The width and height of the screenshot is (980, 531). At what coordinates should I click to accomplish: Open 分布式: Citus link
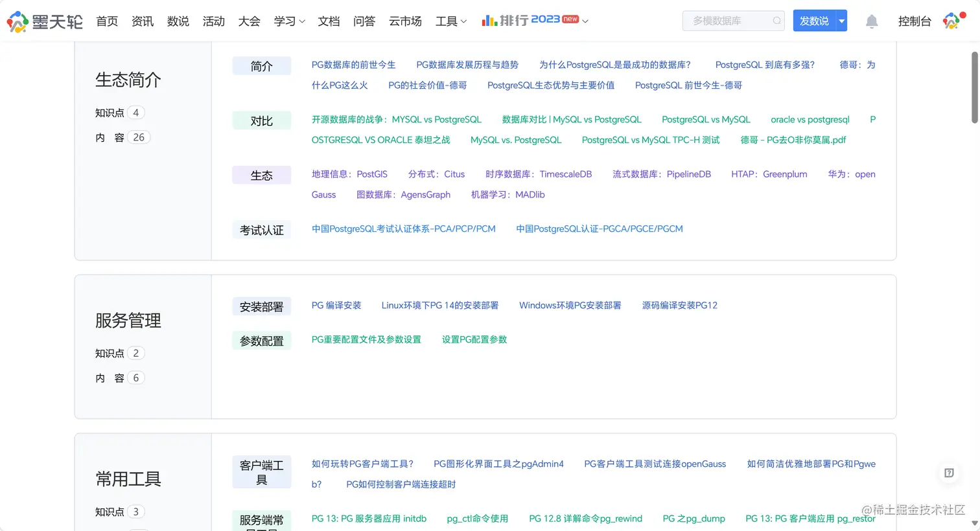[x=436, y=174]
